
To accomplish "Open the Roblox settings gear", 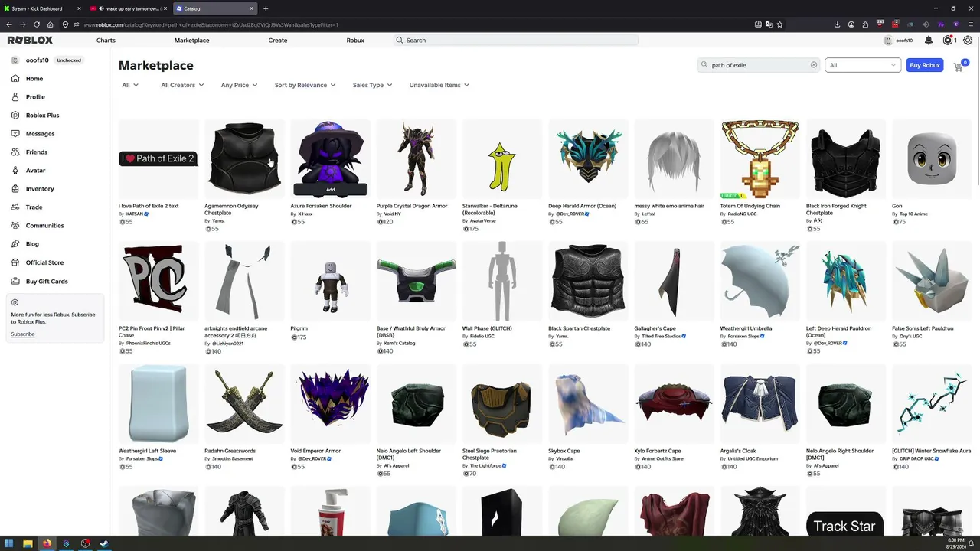I will point(968,40).
